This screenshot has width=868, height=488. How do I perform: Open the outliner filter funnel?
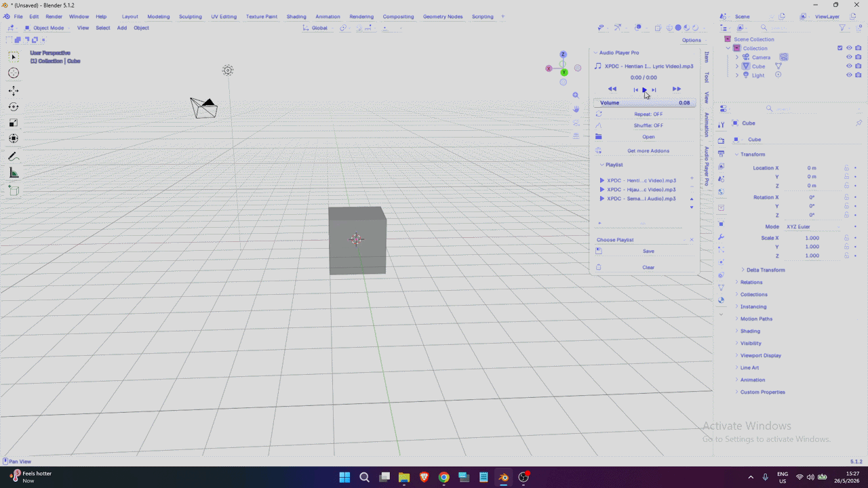pos(842,28)
